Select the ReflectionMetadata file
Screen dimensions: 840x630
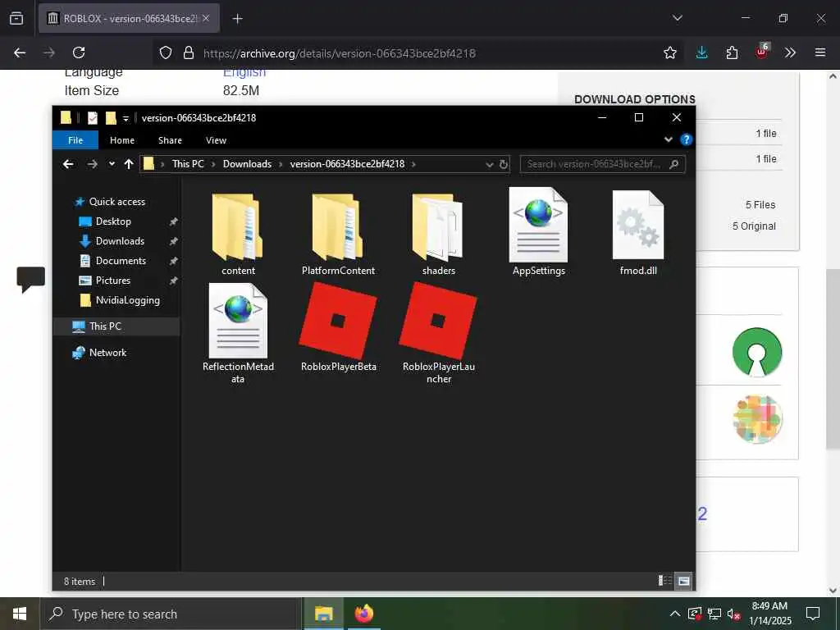click(238, 334)
